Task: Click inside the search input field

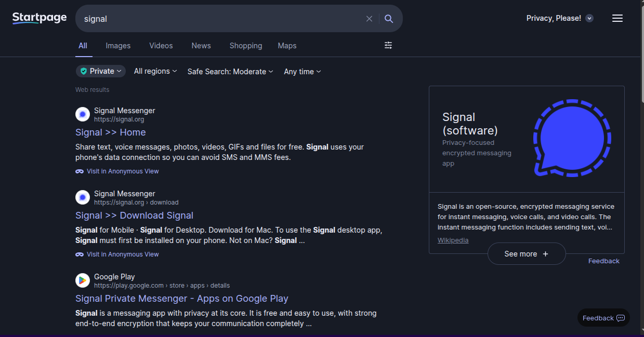Action: pyautogui.click(x=218, y=19)
